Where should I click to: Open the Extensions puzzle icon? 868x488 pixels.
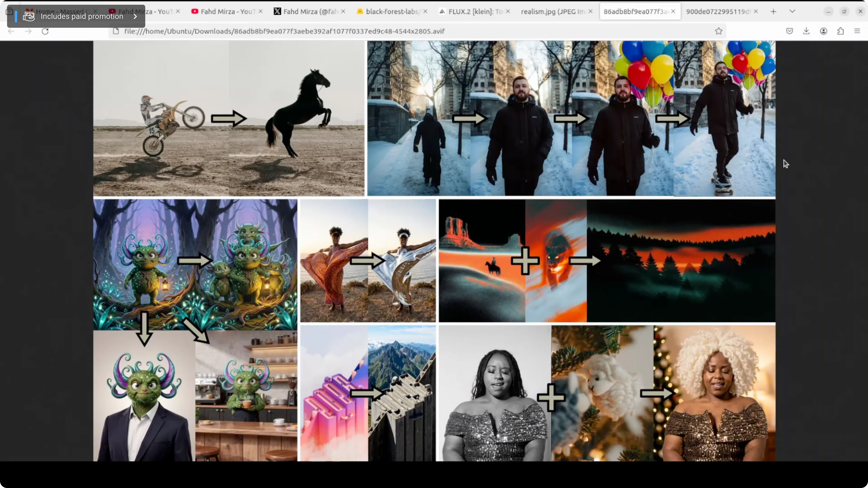(840, 31)
